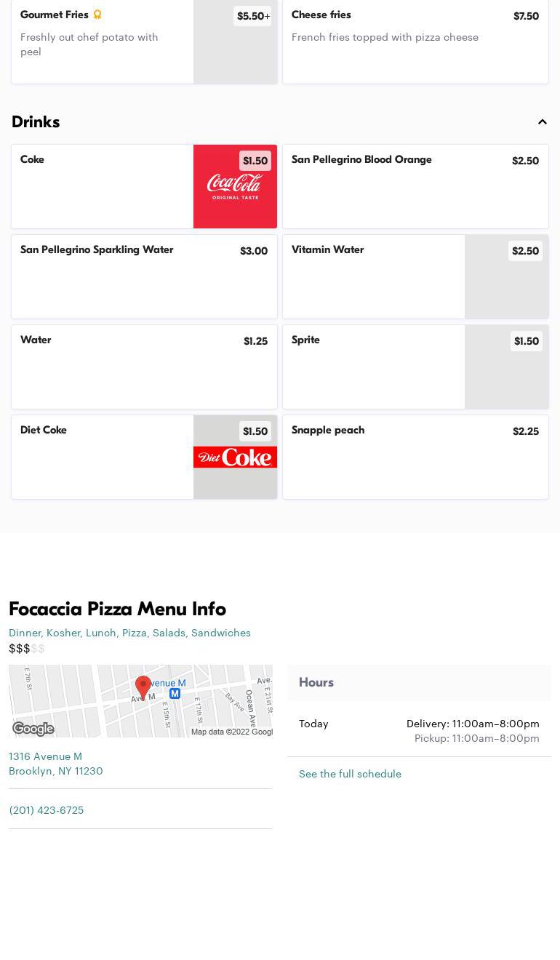
Task: Click the Coca-Cola product image
Action: (x=235, y=187)
